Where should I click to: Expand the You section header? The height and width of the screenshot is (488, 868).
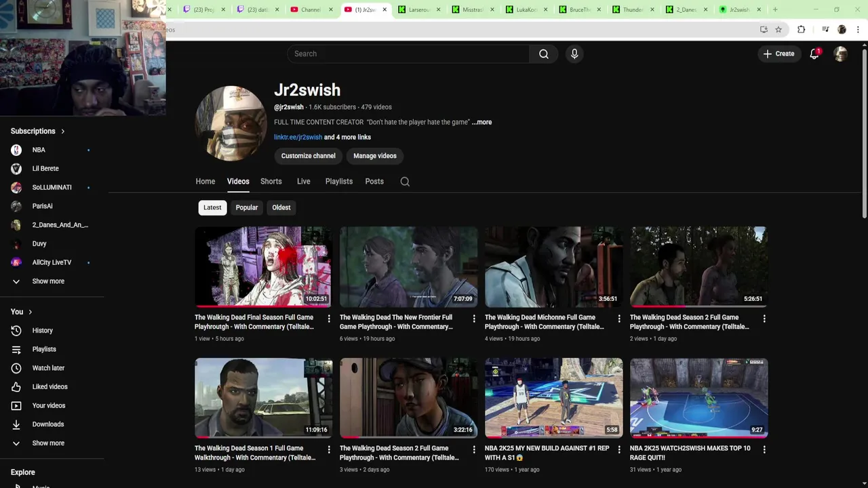(x=22, y=312)
